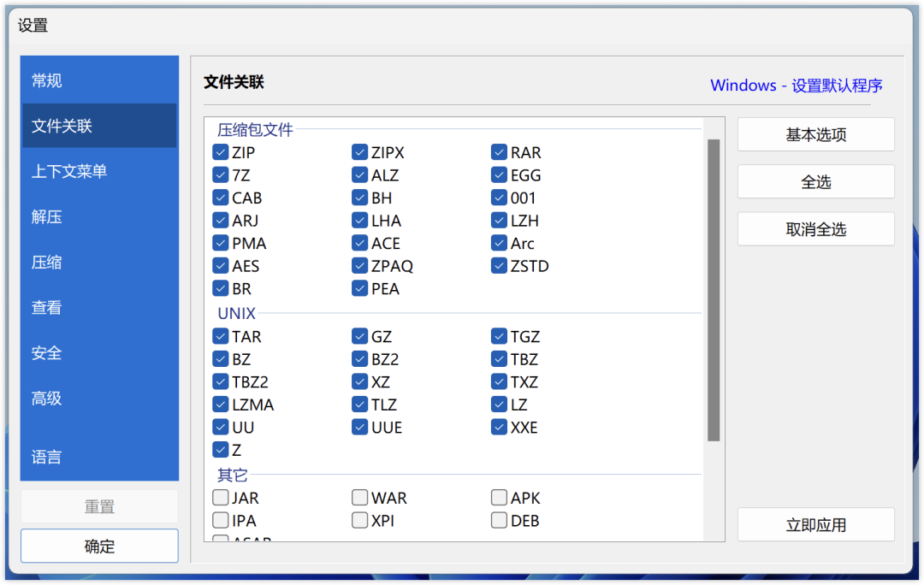Tick the XPI checkbox

(360, 520)
